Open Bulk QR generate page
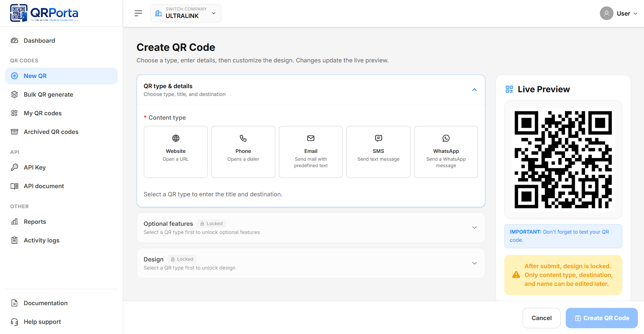This screenshot has width=644, height=334. click(x=61, y=95)
